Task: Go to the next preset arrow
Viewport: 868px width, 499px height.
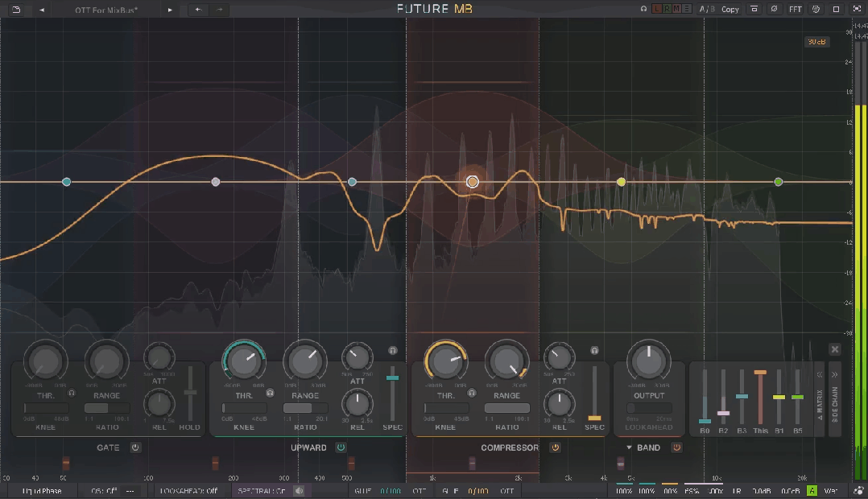Action: 170,10
